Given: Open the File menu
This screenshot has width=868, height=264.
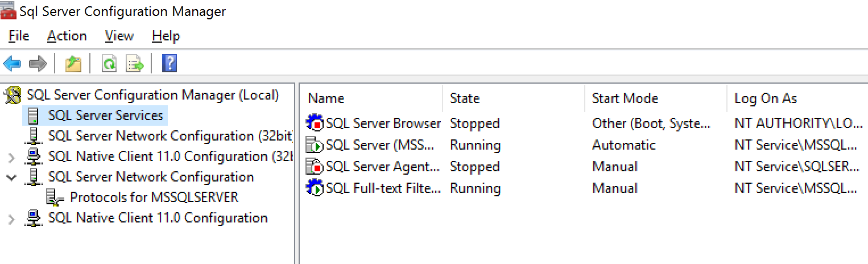Looking at the screenshot, I should pos(19,36).
